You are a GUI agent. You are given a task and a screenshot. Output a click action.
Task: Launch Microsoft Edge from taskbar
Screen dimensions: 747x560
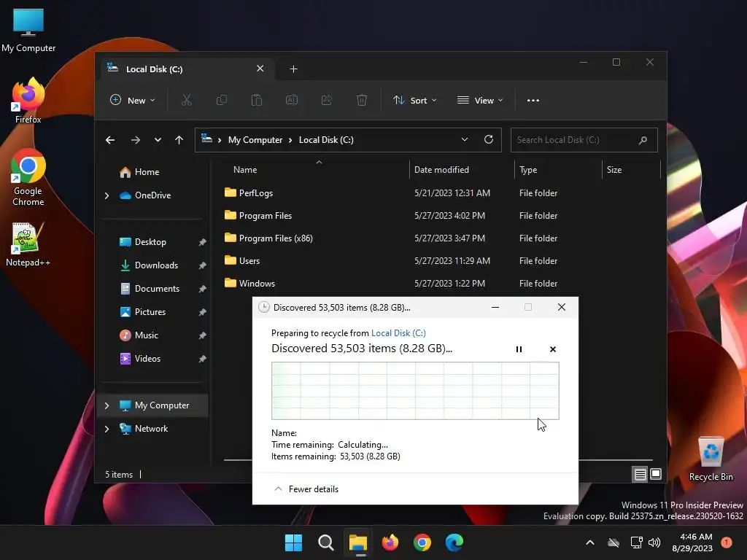(x=454, y=542)
